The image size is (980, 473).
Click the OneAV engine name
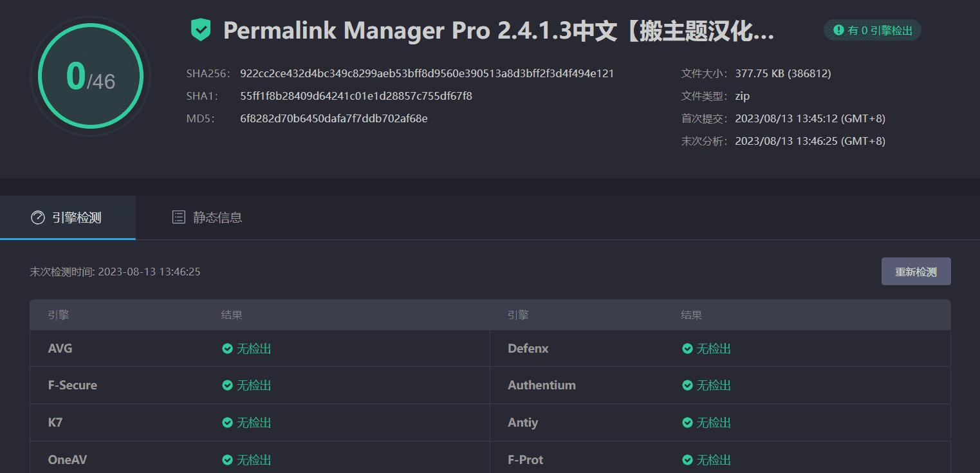click(x=68, y=459)
